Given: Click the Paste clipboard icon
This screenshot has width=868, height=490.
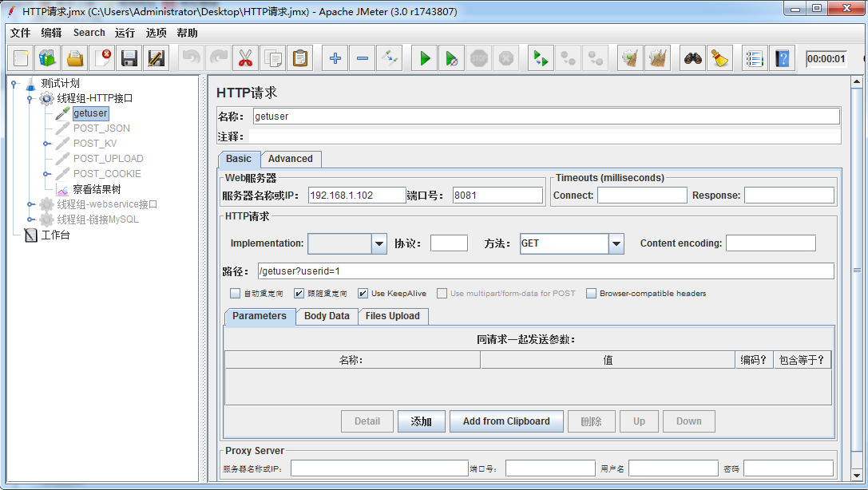Looking at the screenshot, I should point(300,58).
